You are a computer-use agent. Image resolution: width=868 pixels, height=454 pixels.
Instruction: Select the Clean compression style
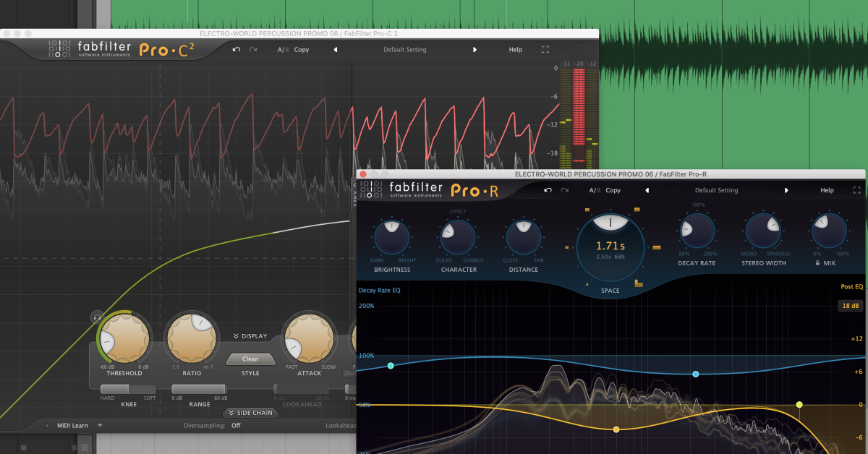250,359
